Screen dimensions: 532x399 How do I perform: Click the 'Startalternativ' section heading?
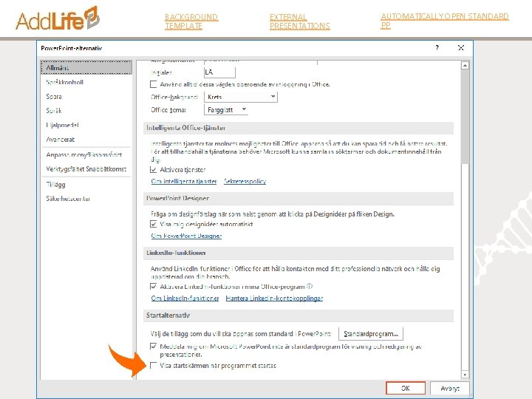tap(168, 316)
